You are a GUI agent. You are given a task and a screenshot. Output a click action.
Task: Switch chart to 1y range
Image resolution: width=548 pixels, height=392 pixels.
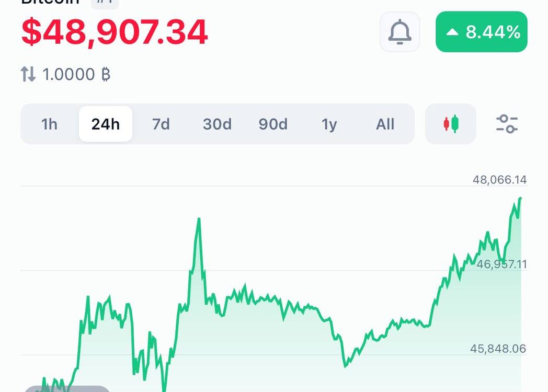point(329,124)
